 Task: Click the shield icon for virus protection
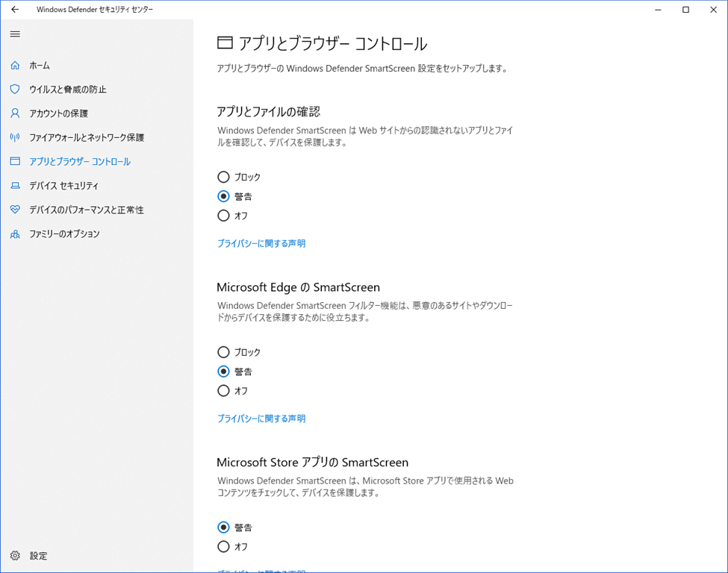click(x=15, y=89)
